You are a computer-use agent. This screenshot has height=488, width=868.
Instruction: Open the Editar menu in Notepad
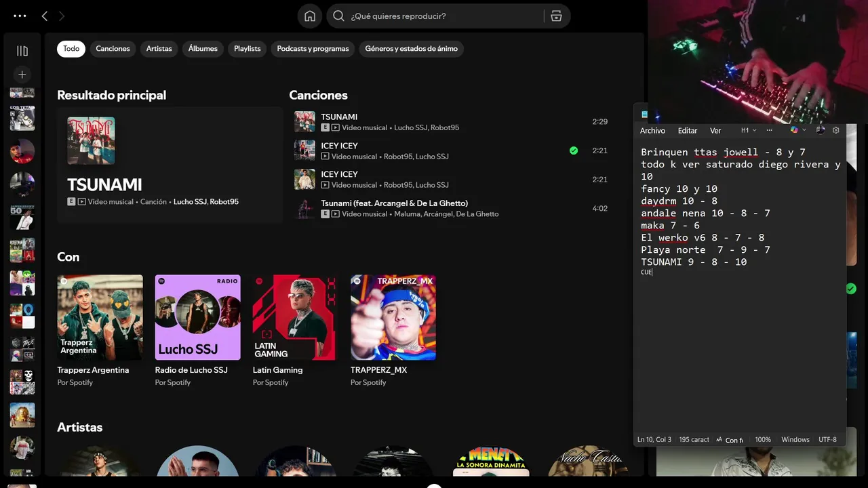[688, 131]
